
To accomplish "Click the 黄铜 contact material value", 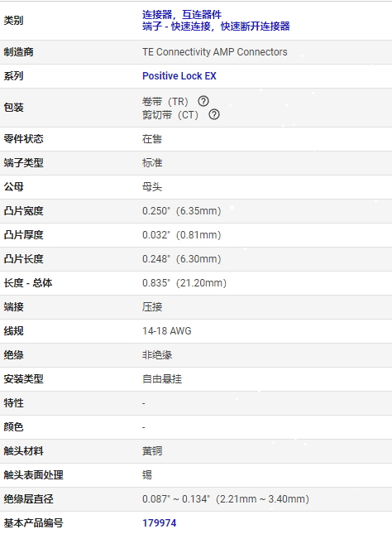I will 152,451.
